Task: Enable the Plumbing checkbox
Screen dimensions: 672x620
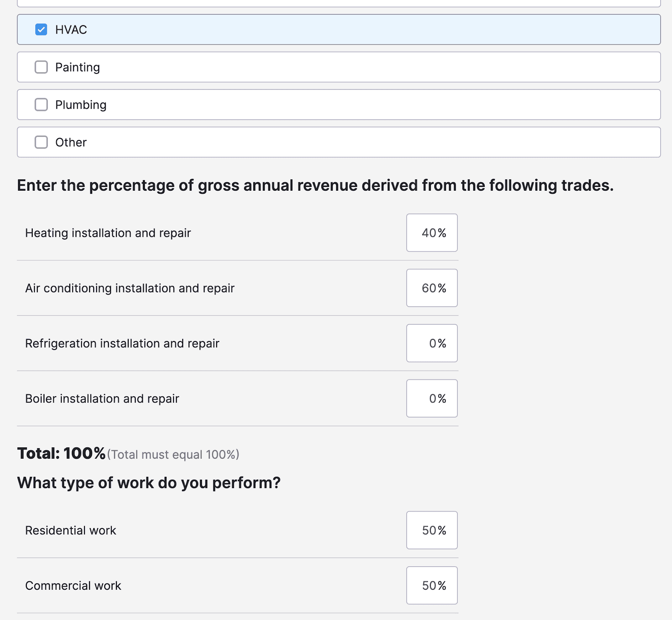Action: pos(41,105)
